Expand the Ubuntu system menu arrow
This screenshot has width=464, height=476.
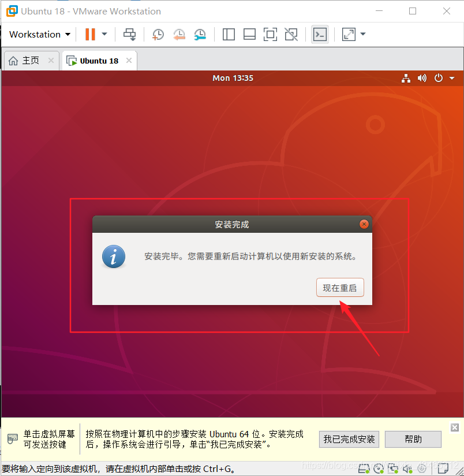452,79
